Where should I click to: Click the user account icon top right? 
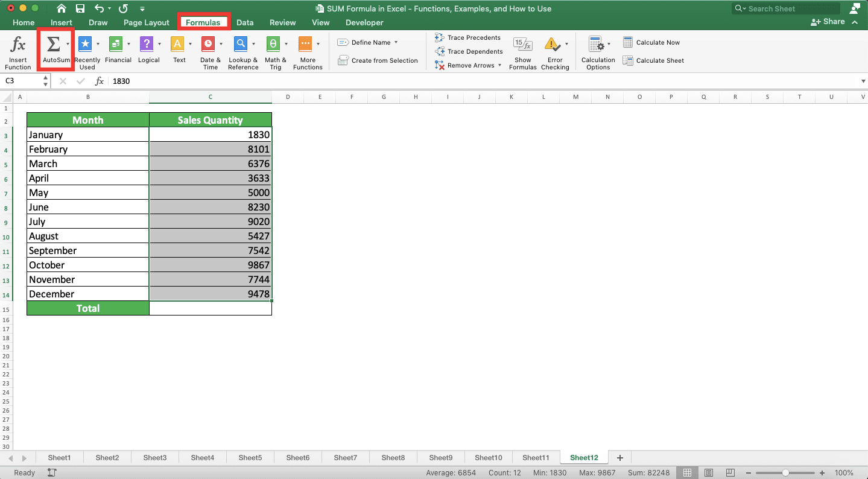tap(854, 8)
